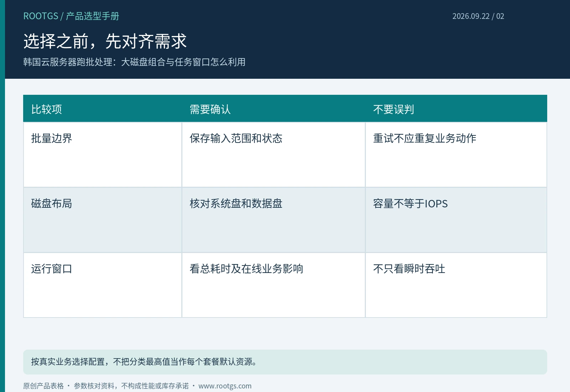Select the cell 运行窗口
570x392 pixels.
tap(103, 285)
